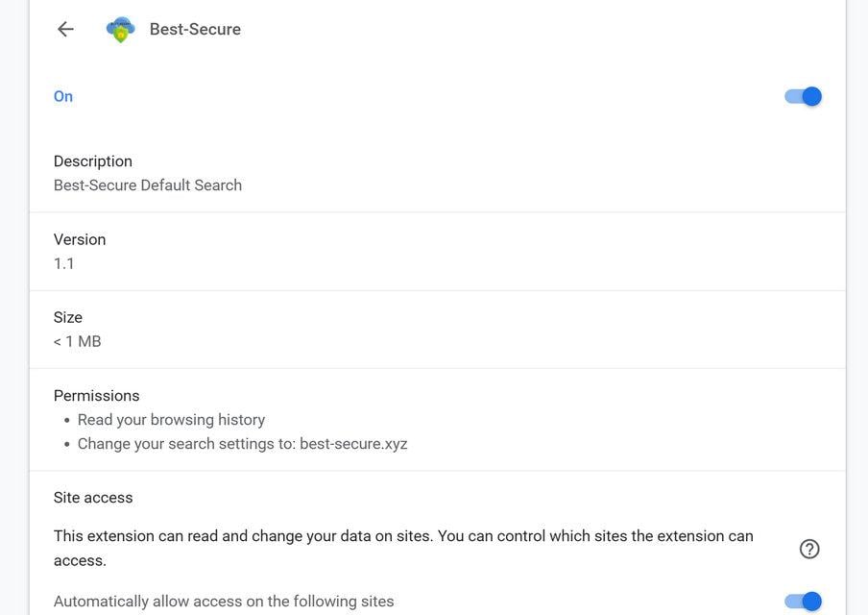868x615 pixels.
Task: Click the best-secure.xyz domain text
Action: pos(353,444)
